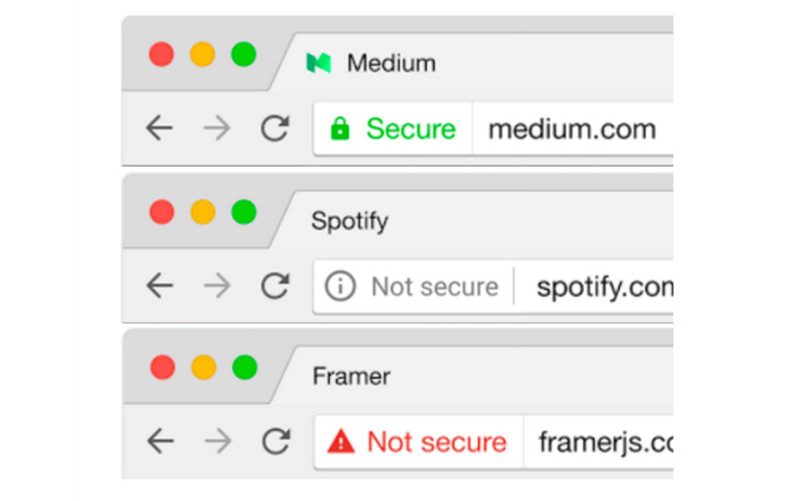The height and width of the screenshot is (501, 800).
Task: Reload the medium.com page
Action: 275,128
